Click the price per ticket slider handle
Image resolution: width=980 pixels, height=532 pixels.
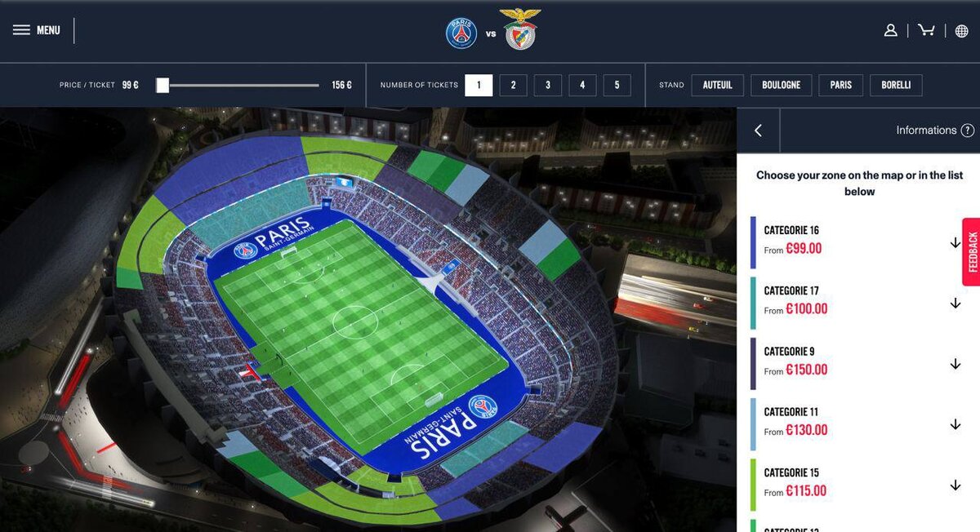(x=163, y=85)
